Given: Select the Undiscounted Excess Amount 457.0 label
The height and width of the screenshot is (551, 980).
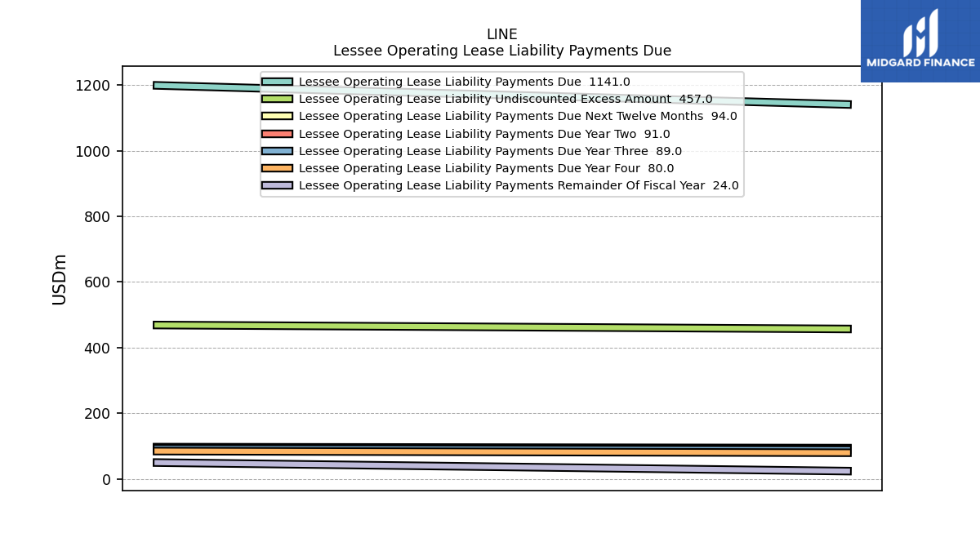Looking at the screenshot, I should (506, 99).
